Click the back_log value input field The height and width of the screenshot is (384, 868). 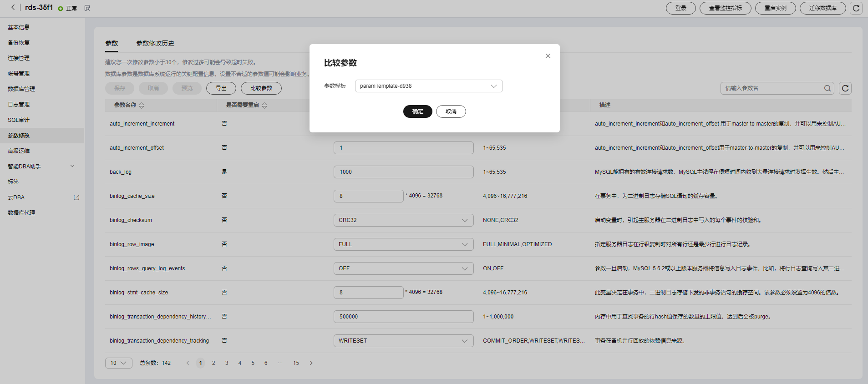(403, 172)
